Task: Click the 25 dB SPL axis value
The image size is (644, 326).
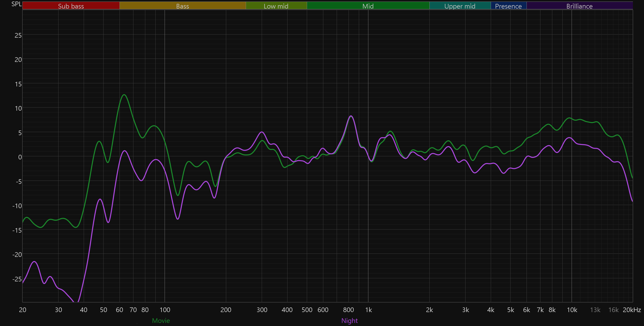Action: pyautogui.click(x=18, y=35)
